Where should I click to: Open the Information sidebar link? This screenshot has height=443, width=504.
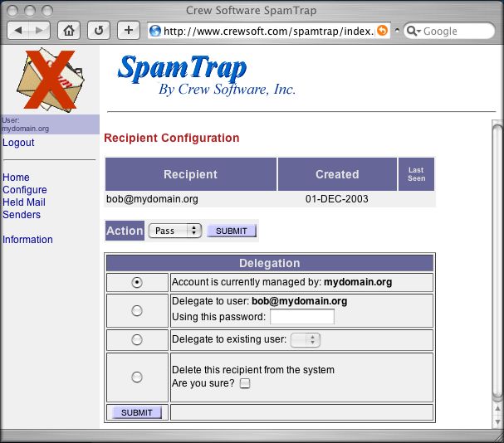coord(27,239)
